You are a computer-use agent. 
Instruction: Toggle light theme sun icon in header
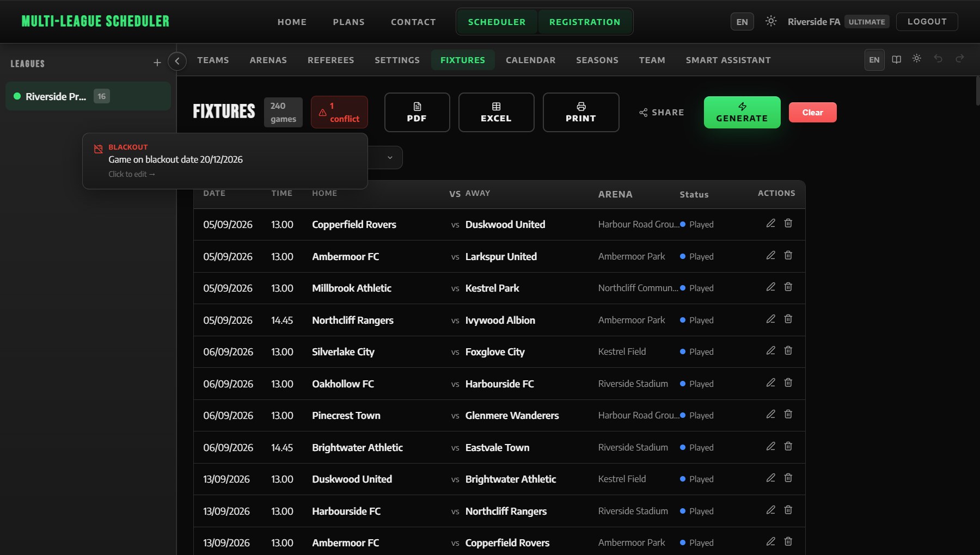[770, 21]
